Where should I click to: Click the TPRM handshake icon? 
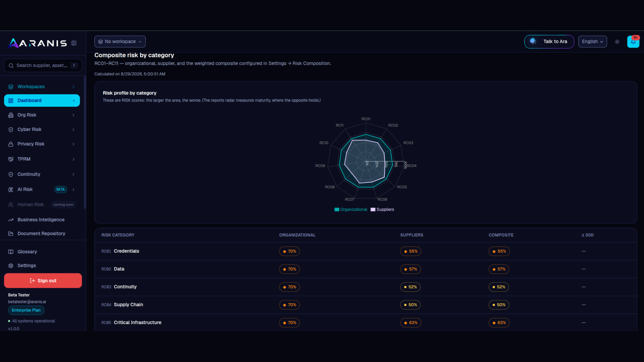click(11, 159)
